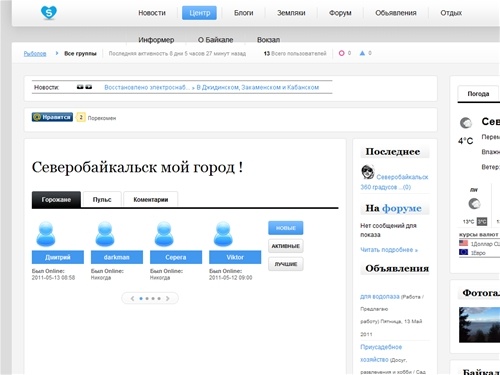The image size is (500, 375).
Task: Click the форуме heading link
Action: pos(402,208)
